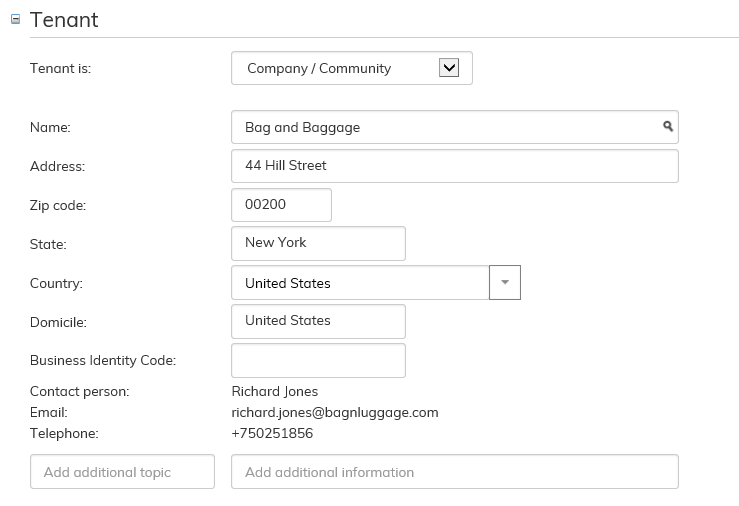Click the contact person name Richard Jones
The image size is (739, 506).
click(x=274, y=391)
